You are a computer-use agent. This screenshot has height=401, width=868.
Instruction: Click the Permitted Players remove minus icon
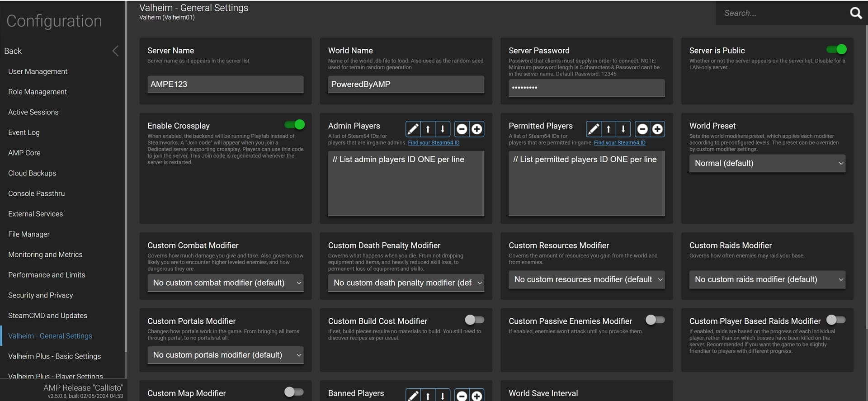pos(642,129)
